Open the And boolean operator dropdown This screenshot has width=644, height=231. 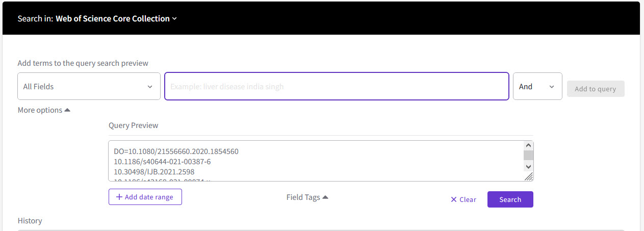pyautogui.click(x=537, y=87)
